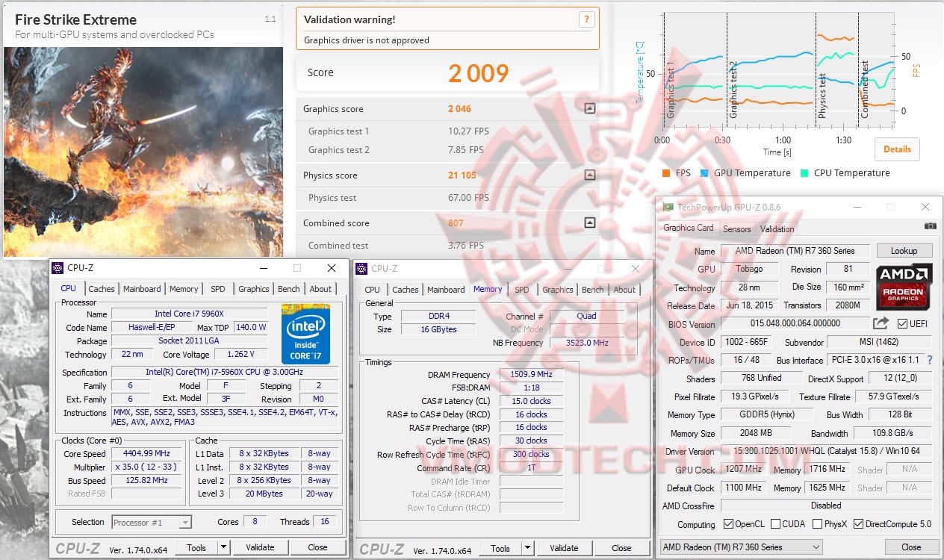Click the right CPU-Z close X button
The image size is (944, 560).
[636, 269]
